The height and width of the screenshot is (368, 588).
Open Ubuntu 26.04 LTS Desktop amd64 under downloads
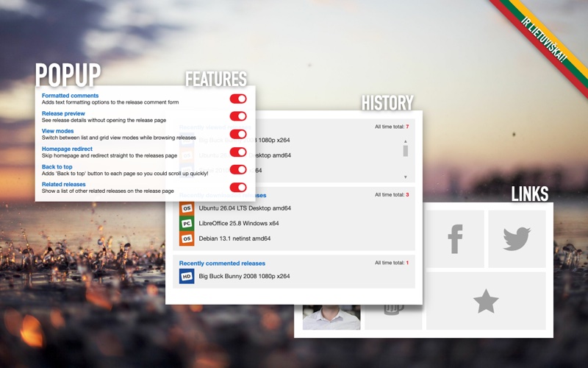(x=245, y=208)
